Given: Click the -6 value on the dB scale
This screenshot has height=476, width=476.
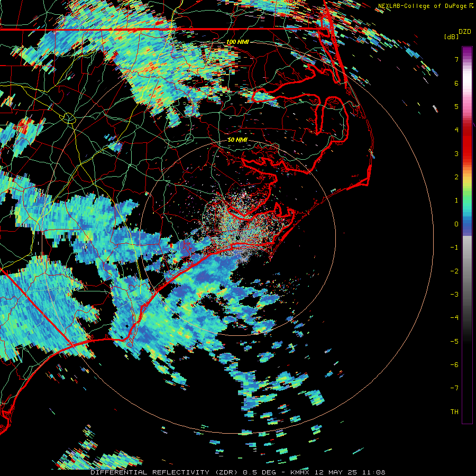Looking at the screenshot, I should tap(454, 365).
